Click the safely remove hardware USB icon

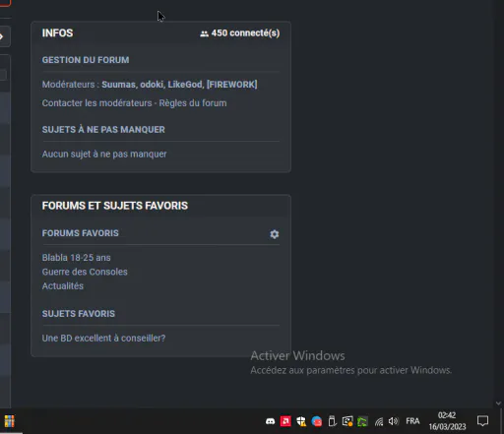(x=332, y=421)
